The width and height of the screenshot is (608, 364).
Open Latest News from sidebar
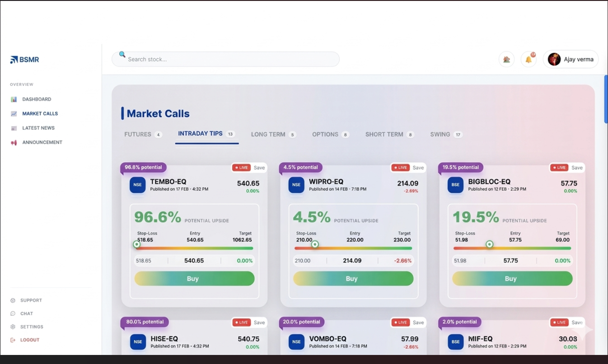[38, 128]
